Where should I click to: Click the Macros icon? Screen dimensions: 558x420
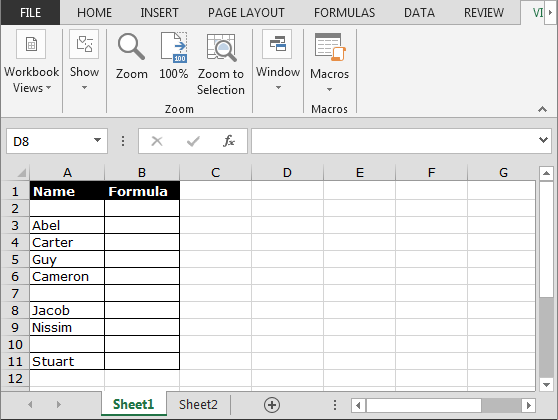tap(330, 47)
